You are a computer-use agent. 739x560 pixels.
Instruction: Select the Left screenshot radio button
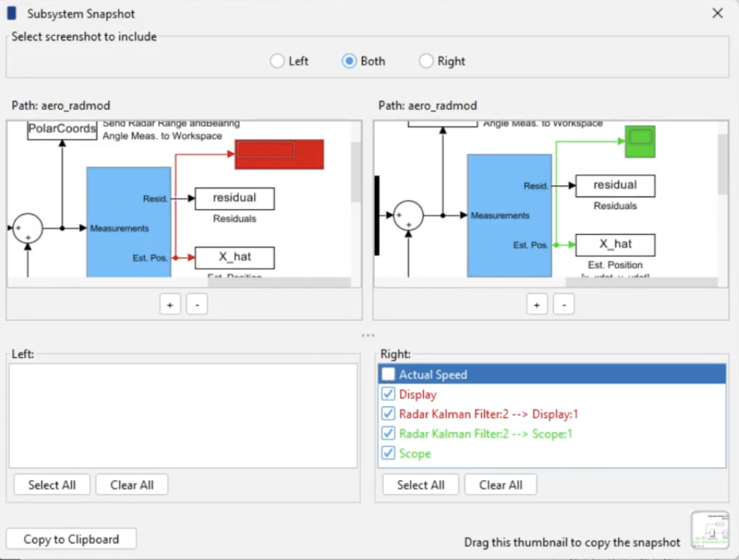pyautogui.click(x=277, y=60)
